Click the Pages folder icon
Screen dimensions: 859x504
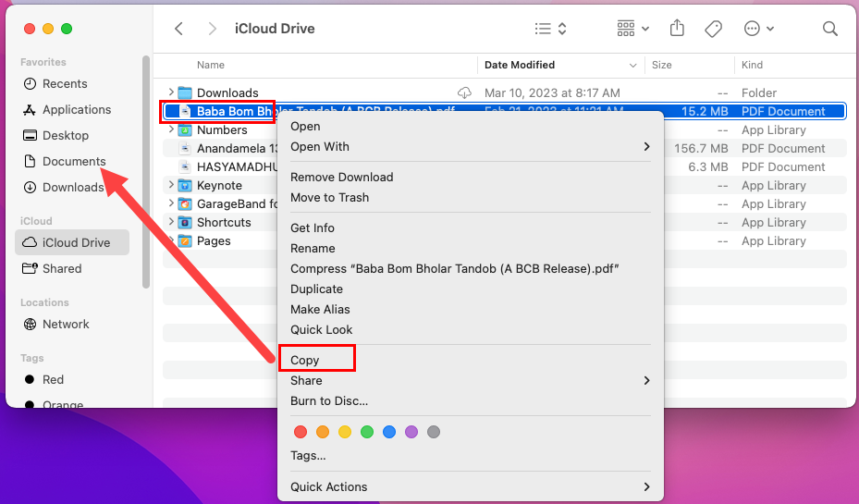click(x=185, y=241)
